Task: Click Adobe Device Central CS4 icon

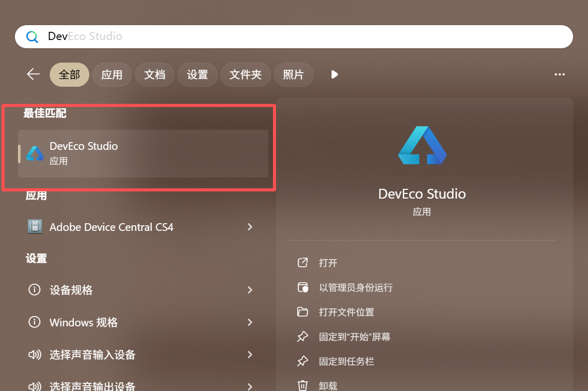Action: click(x=35, y=226)
